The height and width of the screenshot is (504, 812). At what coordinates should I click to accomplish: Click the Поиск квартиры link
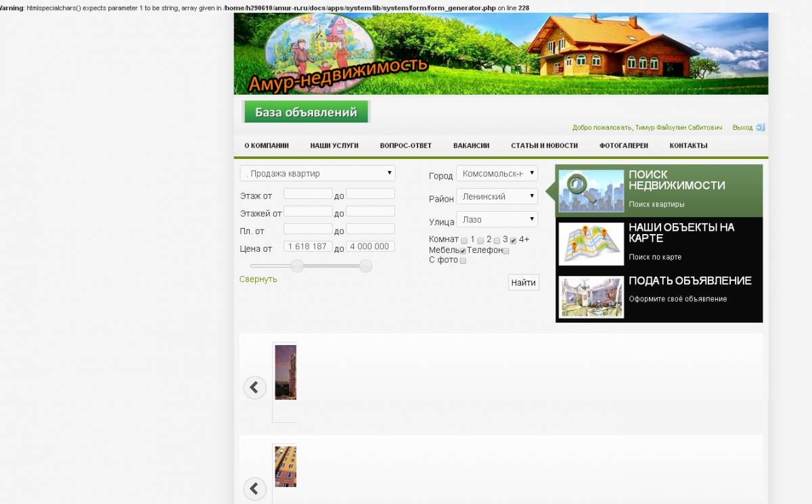656,204
